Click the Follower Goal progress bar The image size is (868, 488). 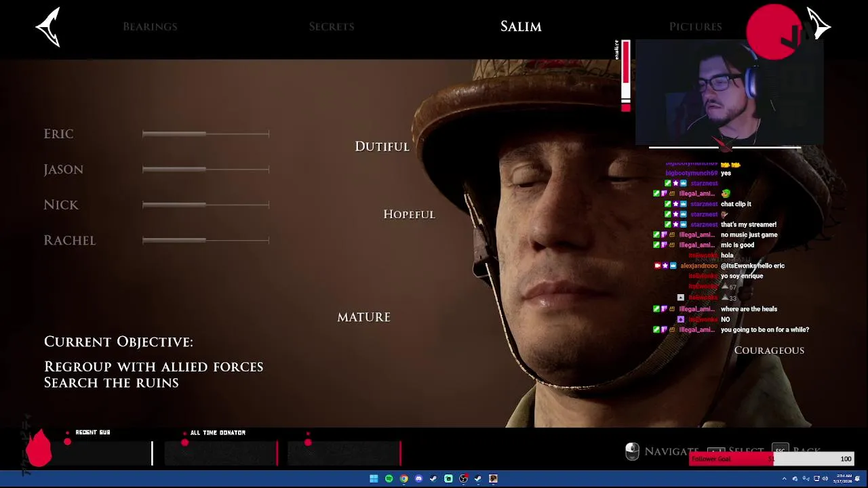click(x=771, y=459)
